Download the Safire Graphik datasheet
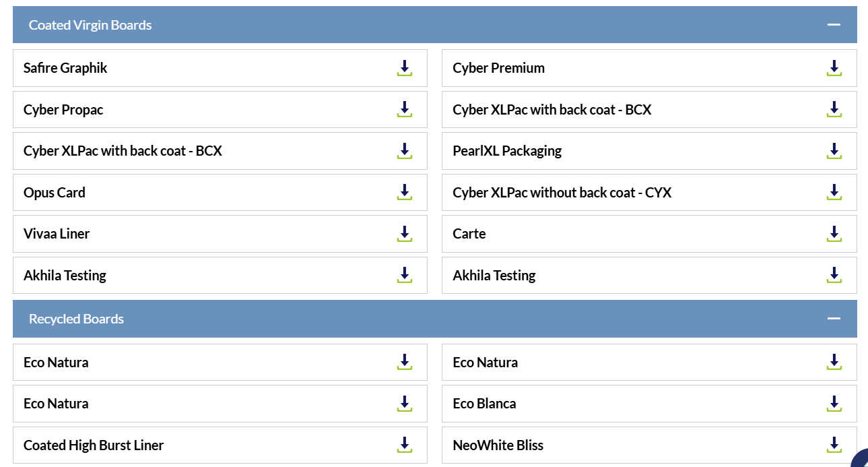Viewport: 868px width, 467px height. pos(404,68)
